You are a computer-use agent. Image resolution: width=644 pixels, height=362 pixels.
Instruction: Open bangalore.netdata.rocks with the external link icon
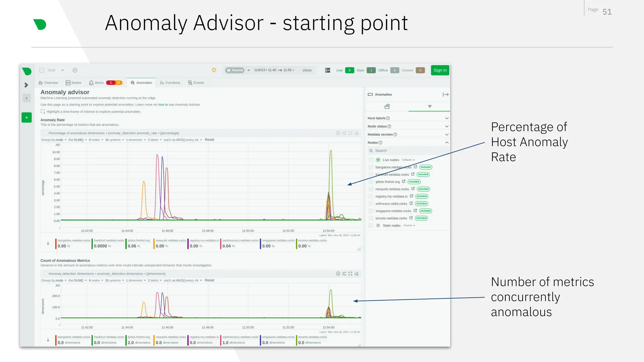[x=415, y=167]
